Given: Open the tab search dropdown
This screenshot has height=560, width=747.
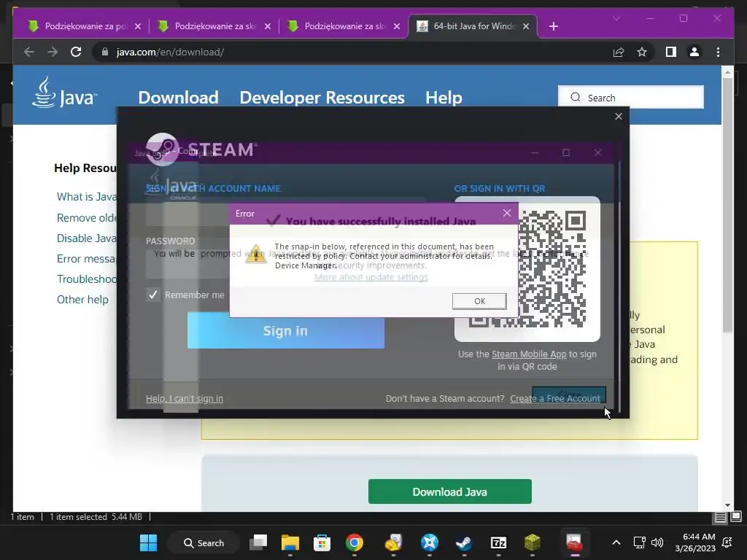Looking at the screenshot, I should [616, 18].
